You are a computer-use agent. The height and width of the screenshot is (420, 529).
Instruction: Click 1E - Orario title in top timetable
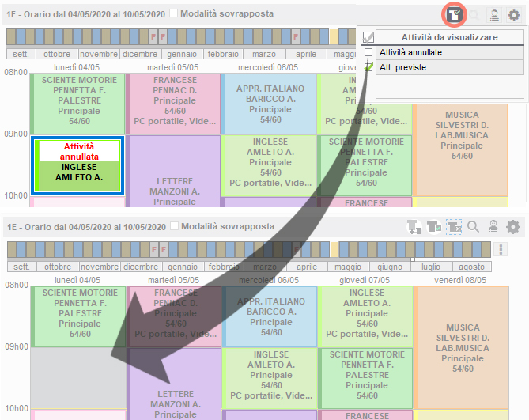click(x=85, y=14)
